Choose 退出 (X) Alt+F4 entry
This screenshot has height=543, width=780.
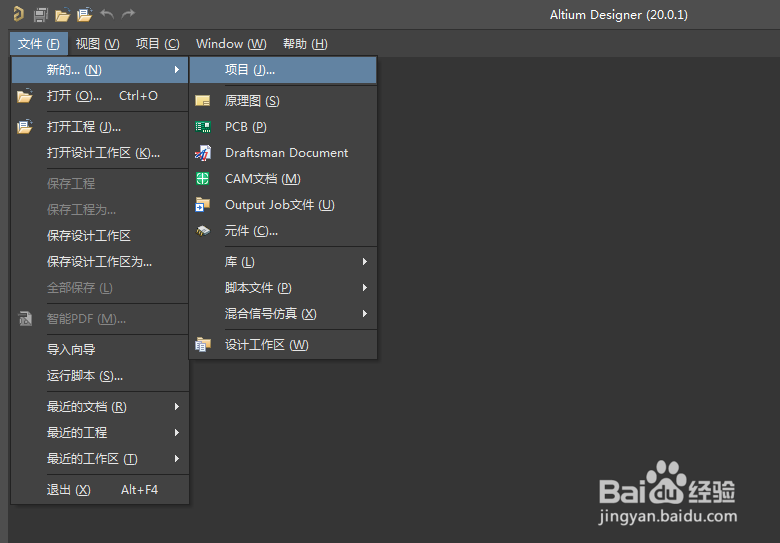(100, 490)
